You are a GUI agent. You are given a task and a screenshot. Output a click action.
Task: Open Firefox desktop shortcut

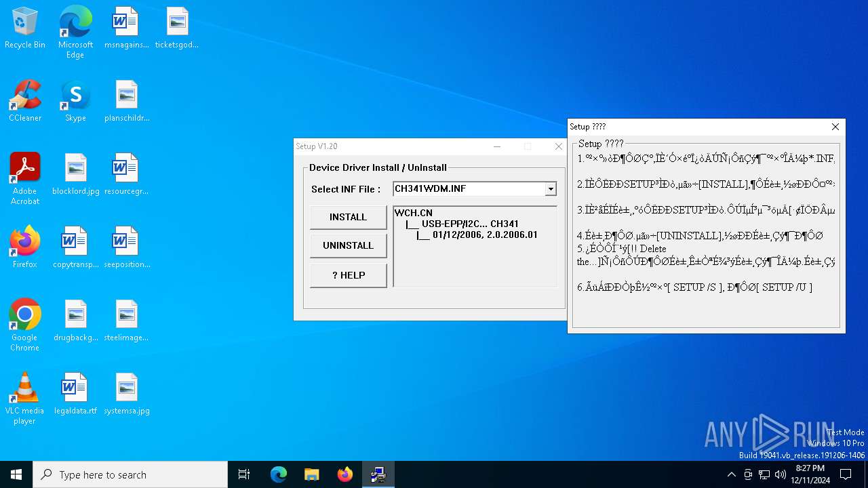[25, 247]
